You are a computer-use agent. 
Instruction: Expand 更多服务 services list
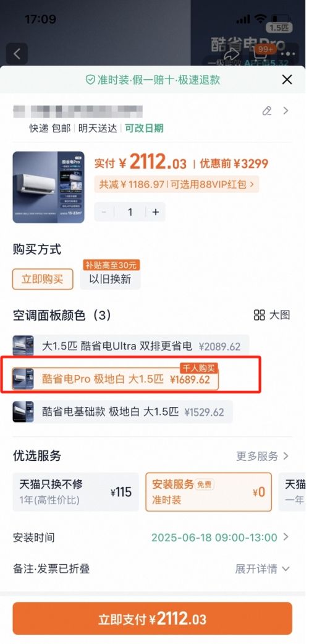(x=263, y=456)
